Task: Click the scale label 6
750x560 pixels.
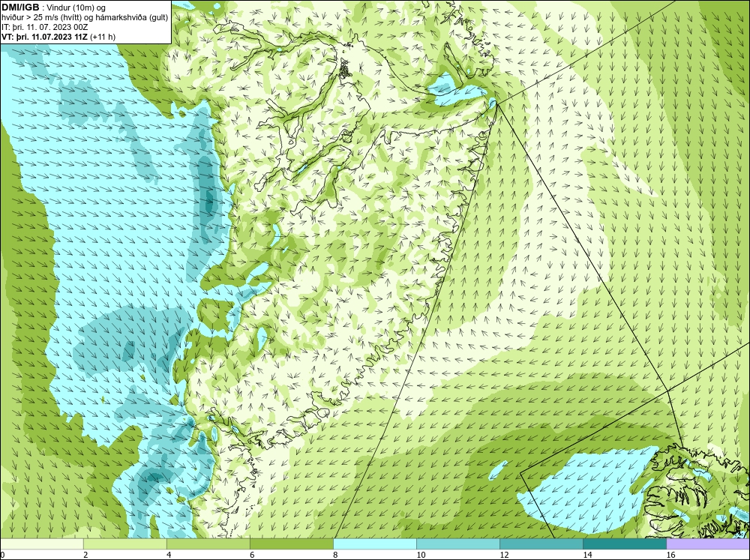Action: 252,555
